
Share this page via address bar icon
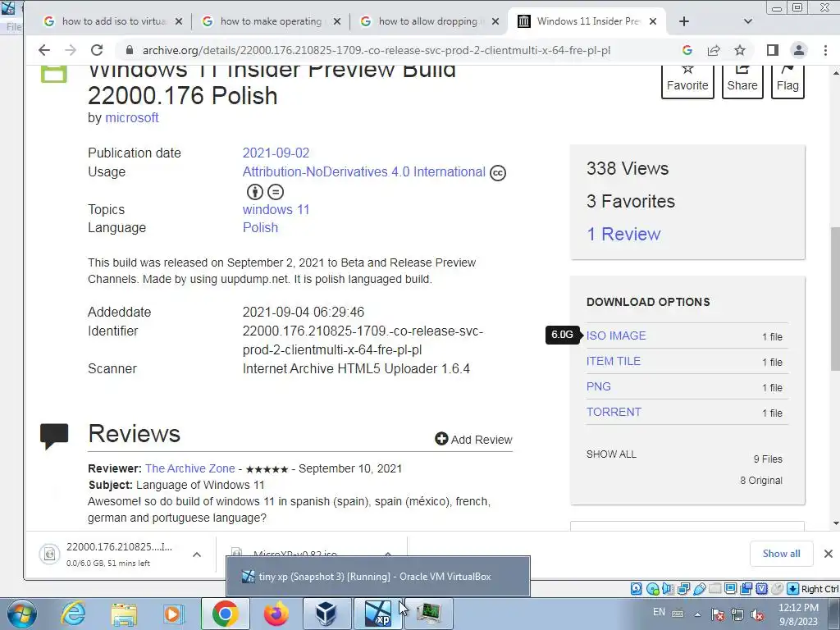point(714,50)
